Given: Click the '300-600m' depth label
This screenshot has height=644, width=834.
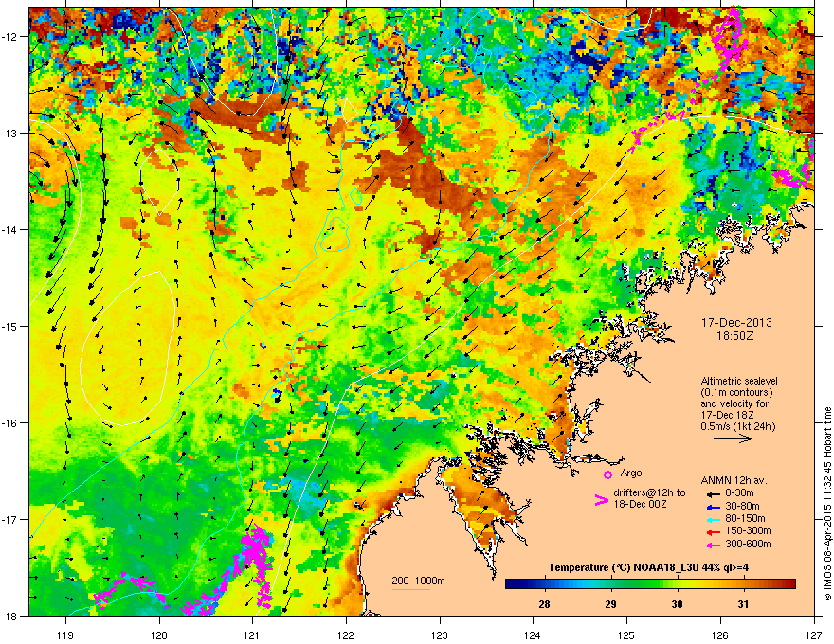Looking at the screenshot, I should point(748,544).
